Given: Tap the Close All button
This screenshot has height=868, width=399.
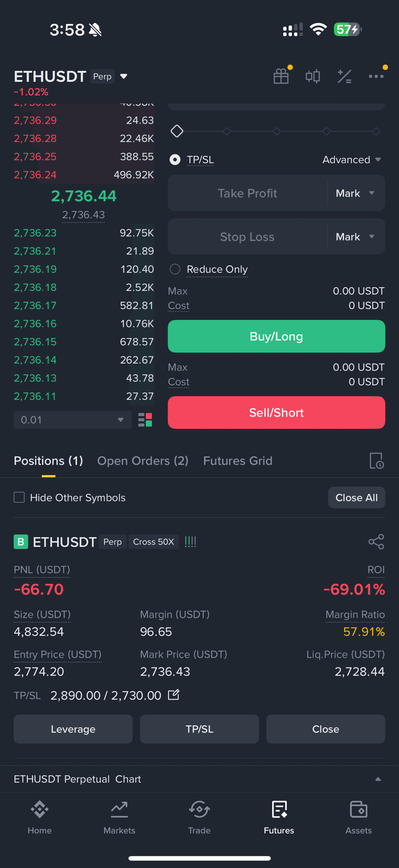Looking at the screenshot, I should [x=357, y=498].
